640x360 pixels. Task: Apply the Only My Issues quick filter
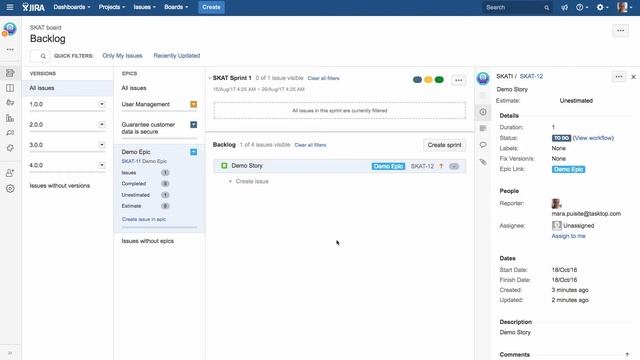click(x=122, y=56)
